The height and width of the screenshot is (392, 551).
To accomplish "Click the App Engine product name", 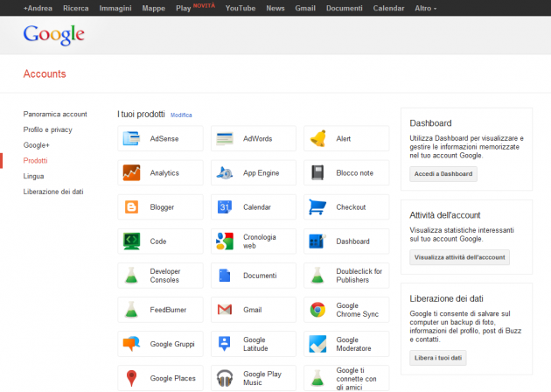I will pos(262,173).
